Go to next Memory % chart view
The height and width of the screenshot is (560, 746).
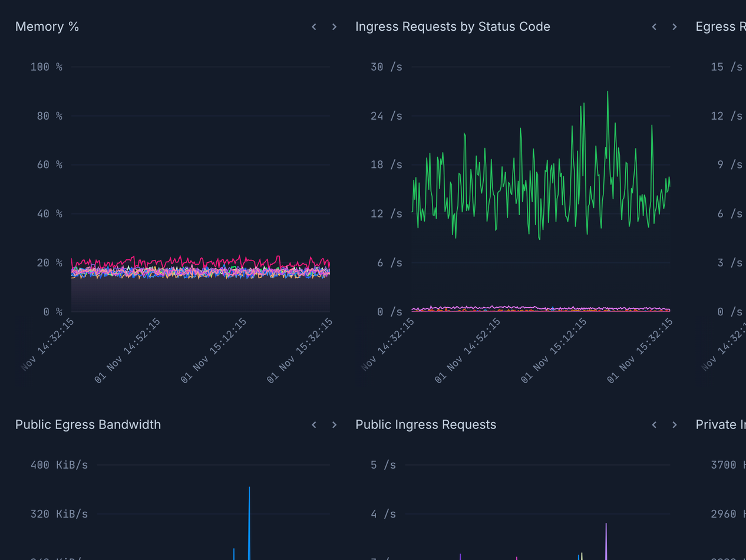click(334, 27)
